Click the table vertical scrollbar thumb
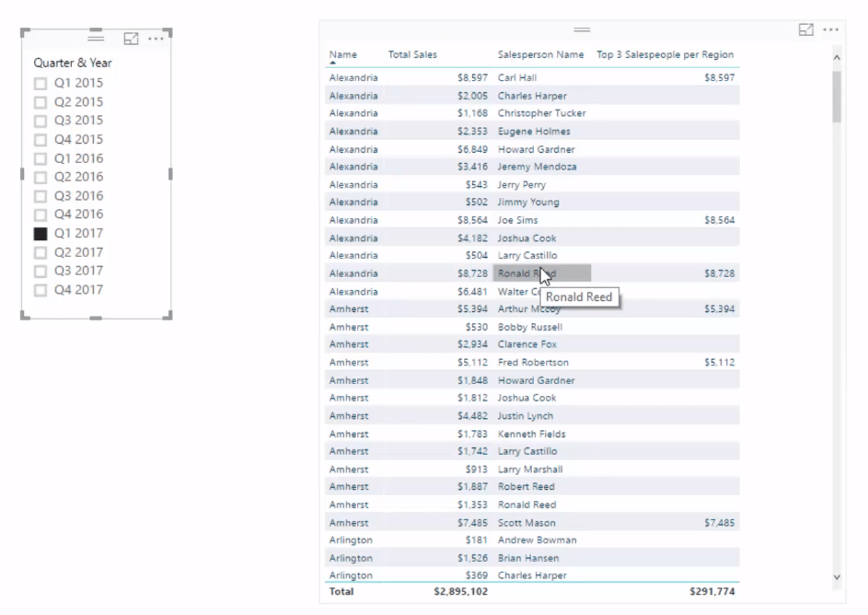The image size is (868, 615). (837, 97)
